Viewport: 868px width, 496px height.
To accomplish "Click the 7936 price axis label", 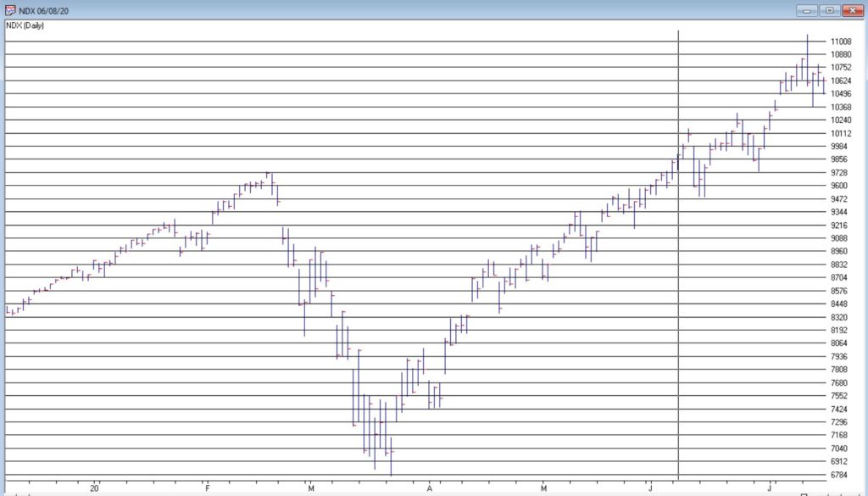I will (841, 356).
